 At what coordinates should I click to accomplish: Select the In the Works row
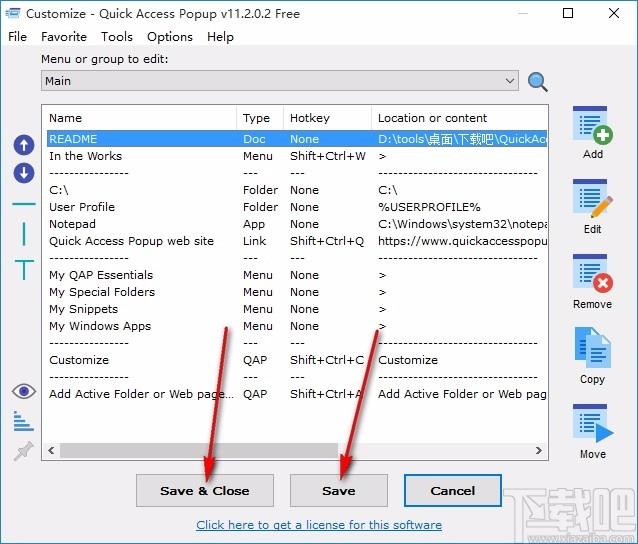[x=297, y=156]
